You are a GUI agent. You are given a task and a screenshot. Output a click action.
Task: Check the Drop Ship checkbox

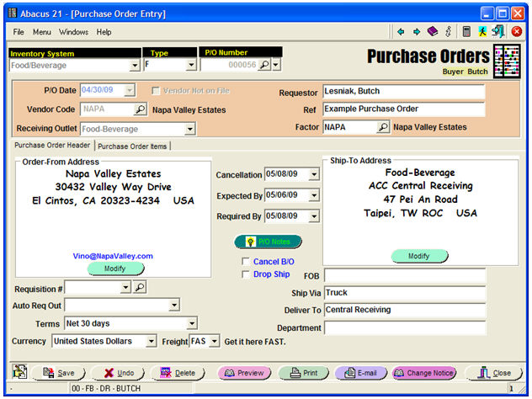pyautogui.click(x=246, y=274)
